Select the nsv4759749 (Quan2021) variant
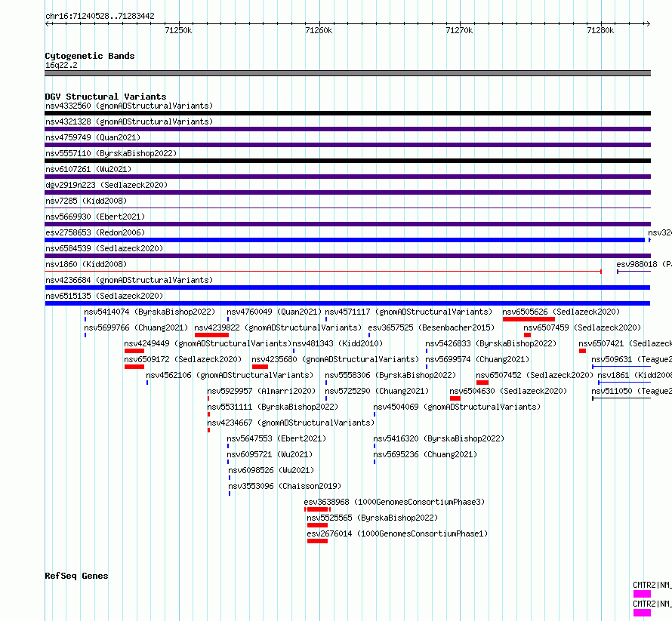Image resolution: width=672 pixels, height=621 pixels. click(x=93, y=137)
